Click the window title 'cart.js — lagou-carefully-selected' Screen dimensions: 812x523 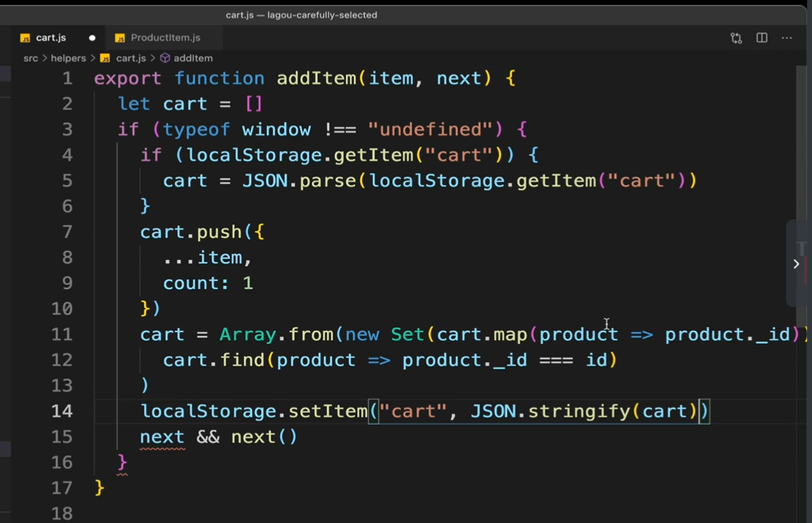(302, 15)
